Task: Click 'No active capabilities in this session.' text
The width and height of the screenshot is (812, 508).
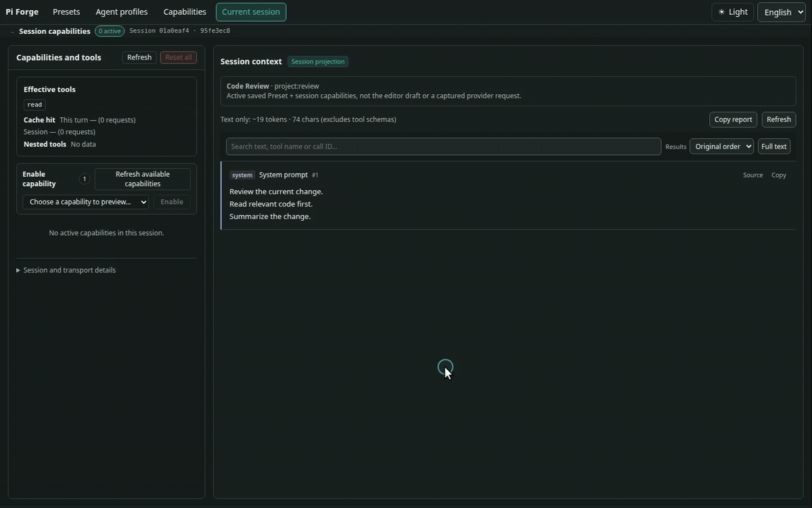Action: pos(106,233)
